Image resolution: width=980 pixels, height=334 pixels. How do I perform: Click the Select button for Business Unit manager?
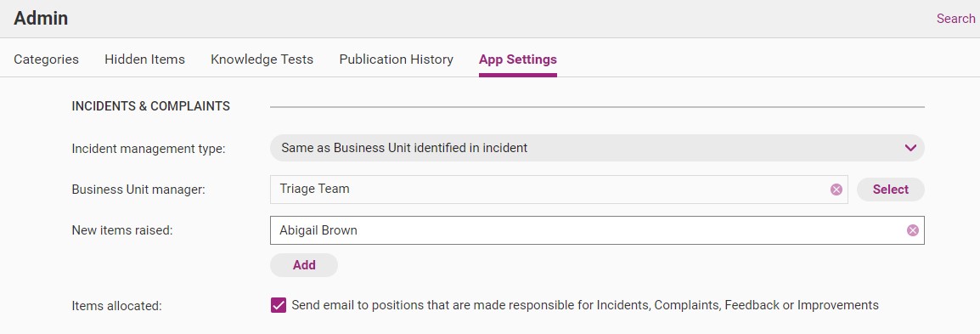coord(890,190)
